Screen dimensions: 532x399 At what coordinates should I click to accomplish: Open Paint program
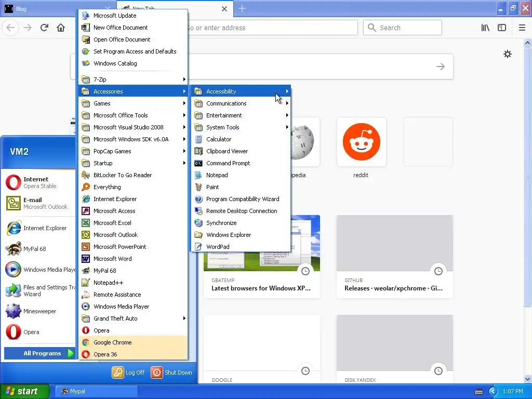click(x=241, y=187)
